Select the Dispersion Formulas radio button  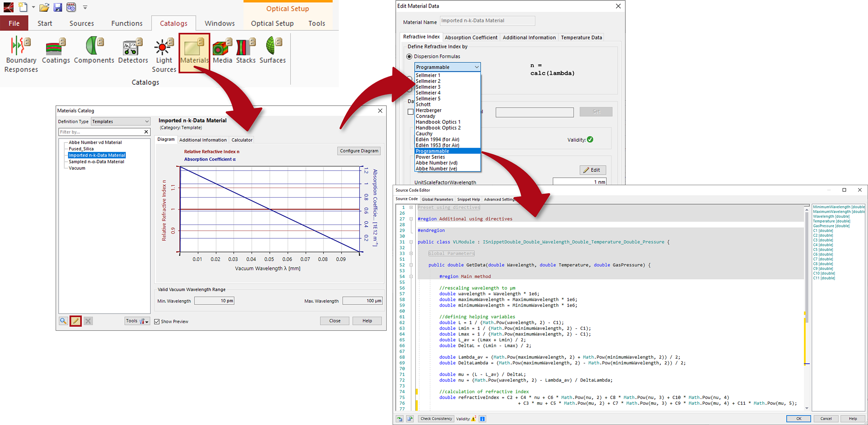(409, 56)
